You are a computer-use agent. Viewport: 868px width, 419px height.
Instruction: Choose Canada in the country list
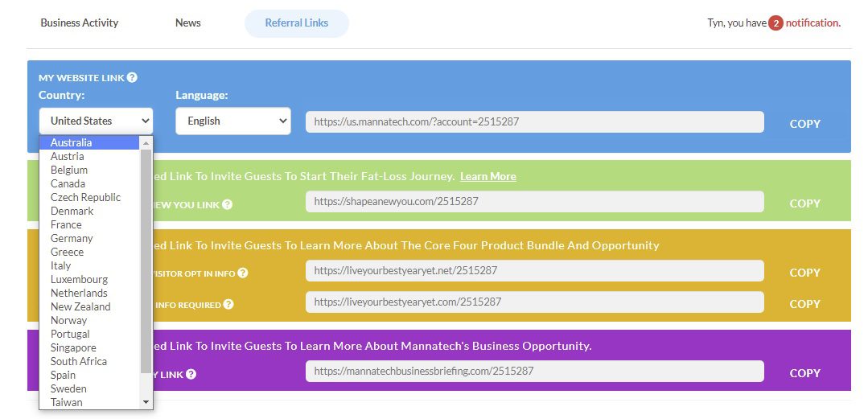coord(90,183)
